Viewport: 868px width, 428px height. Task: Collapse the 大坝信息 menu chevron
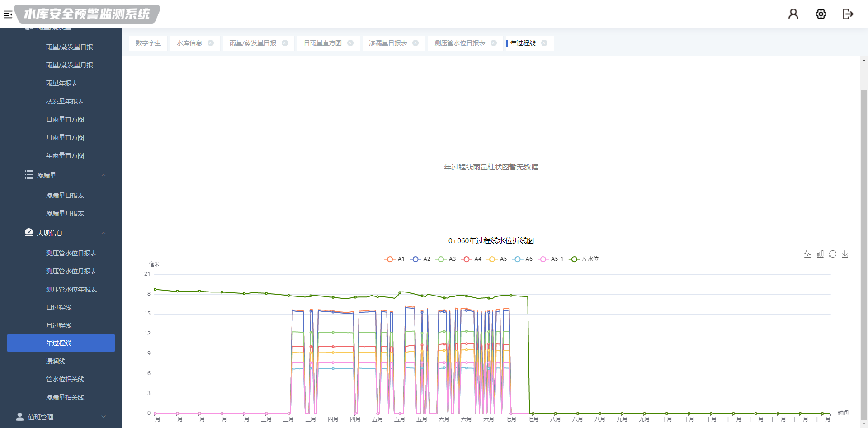point(104,233)
